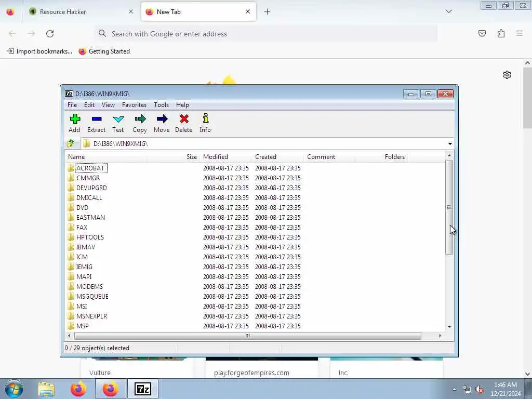This screenshot has height=399, width=532.
Task: Click file list scroll down arrow
Action: point(449,327)
